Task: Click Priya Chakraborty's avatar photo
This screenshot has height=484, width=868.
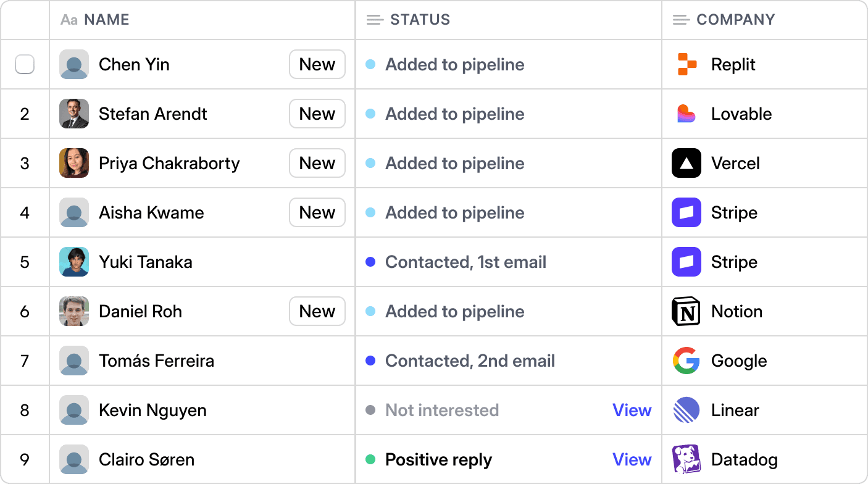Action: (x=74, y=163)
